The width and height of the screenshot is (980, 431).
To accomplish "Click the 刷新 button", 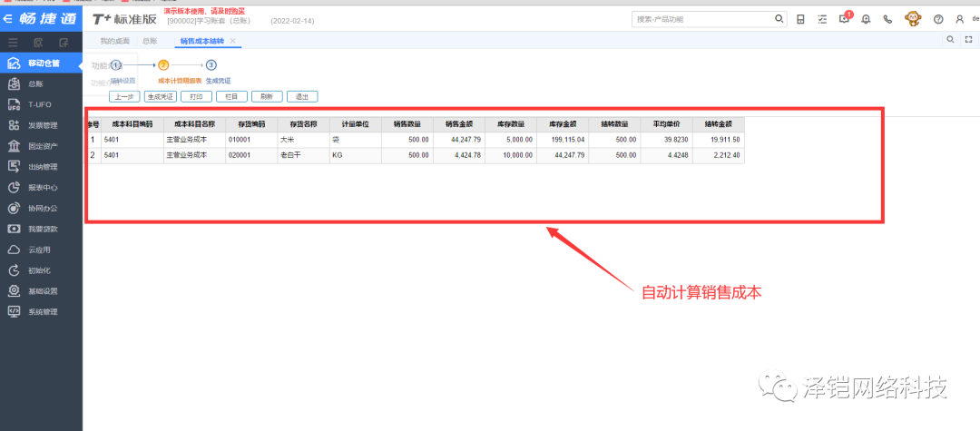I will click(266, 96).
